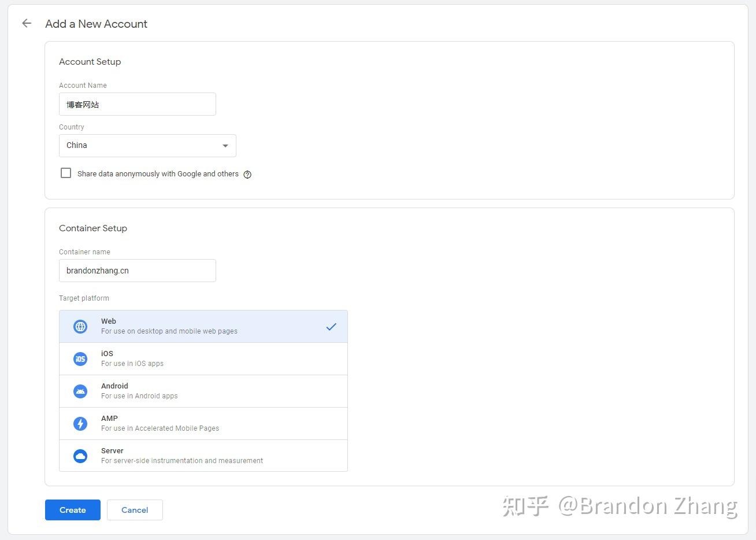Click the Web globe icon

point(80,327)
